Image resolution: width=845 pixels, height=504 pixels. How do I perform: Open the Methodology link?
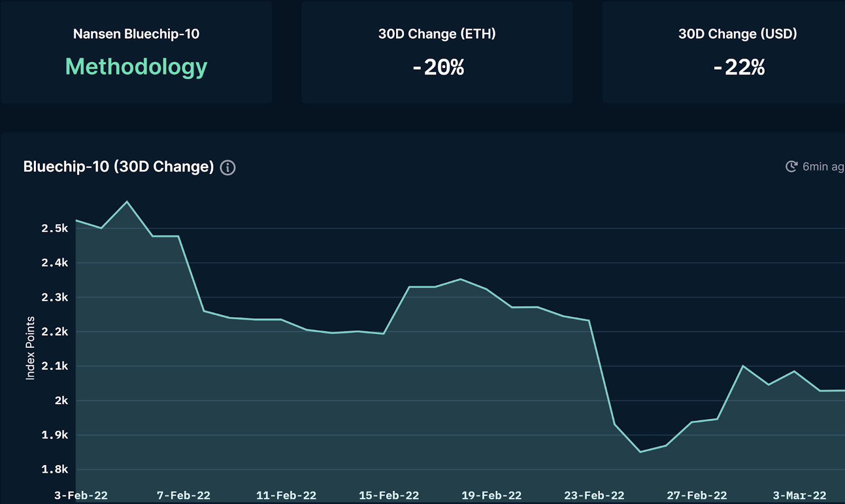point(136,68)
